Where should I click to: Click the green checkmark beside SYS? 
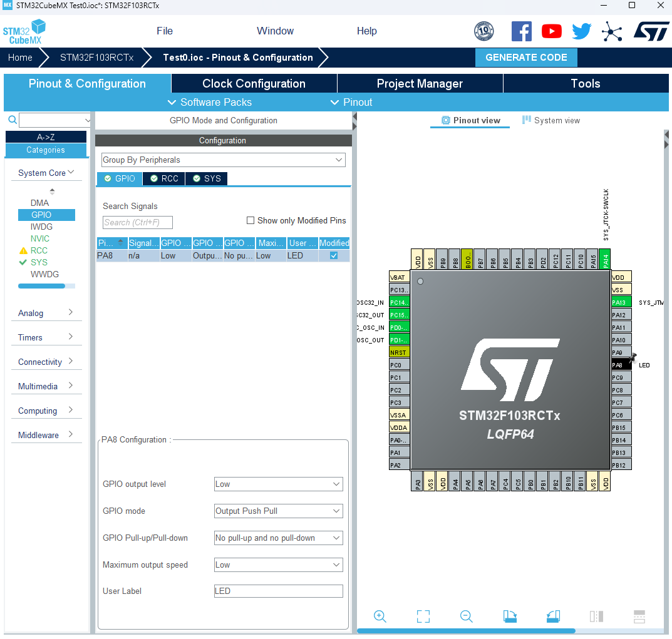tap(23, 262)
